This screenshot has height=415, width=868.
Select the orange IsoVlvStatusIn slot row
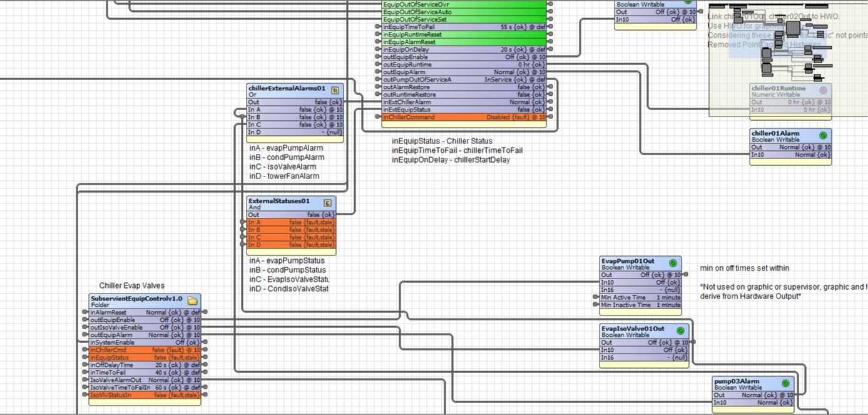pos(145,395)
